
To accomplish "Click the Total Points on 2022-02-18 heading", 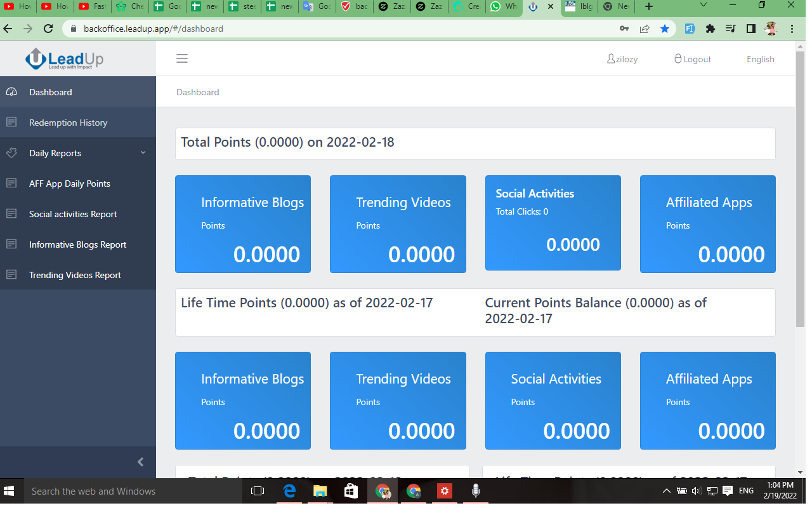I will 287,142.
